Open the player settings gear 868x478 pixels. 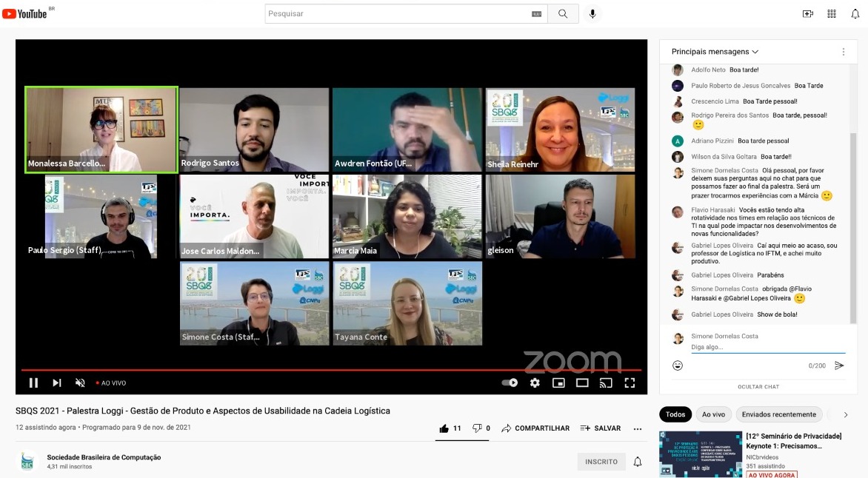coord(535,383)
